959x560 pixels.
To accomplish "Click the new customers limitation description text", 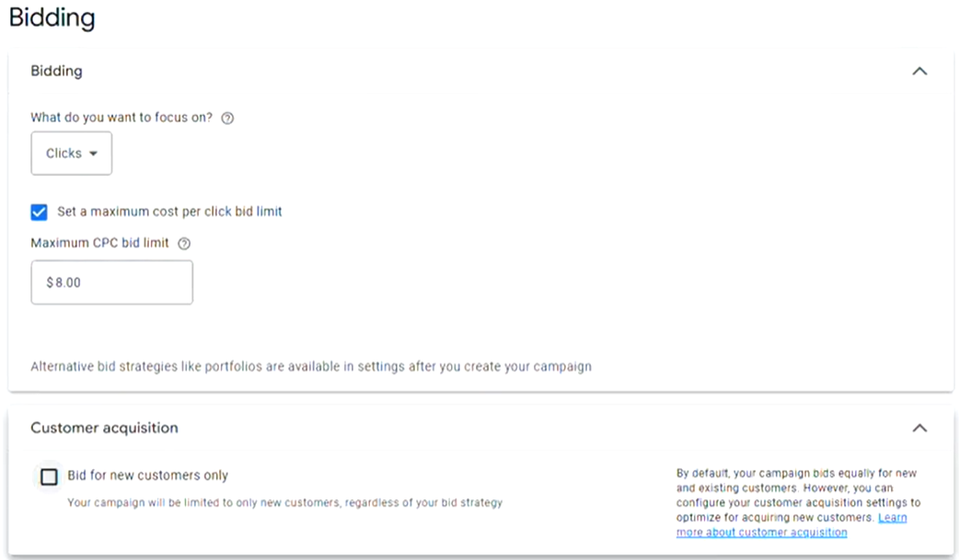I will click(x=284, y=503).
